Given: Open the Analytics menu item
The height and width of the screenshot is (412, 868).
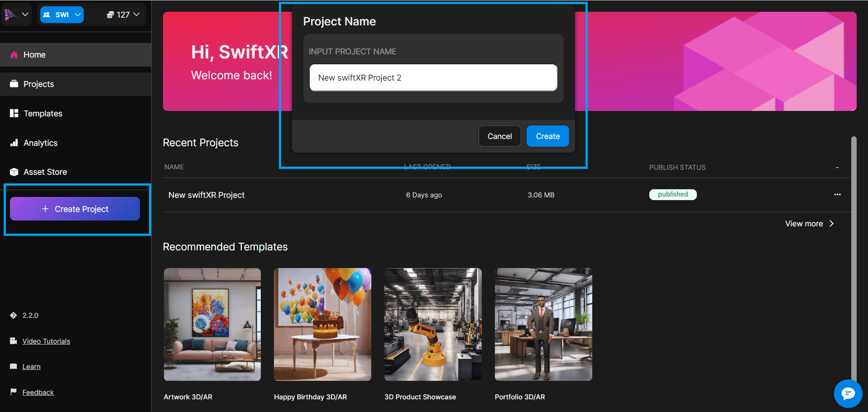Looking at the screenshot, I should pos(41,143).
